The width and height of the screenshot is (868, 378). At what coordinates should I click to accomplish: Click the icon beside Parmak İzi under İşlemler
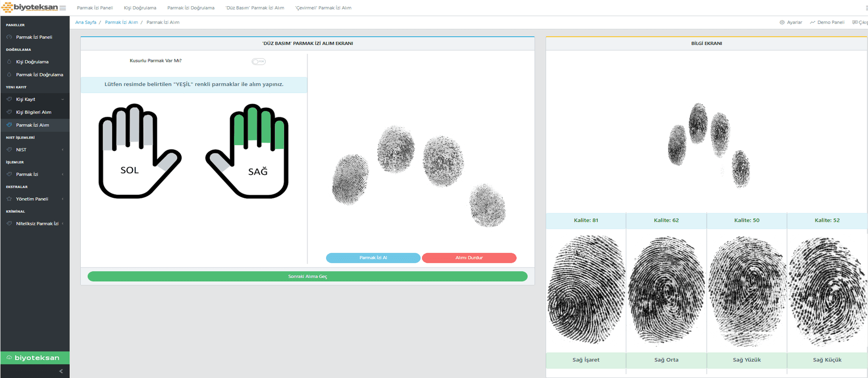coord(9,174)
